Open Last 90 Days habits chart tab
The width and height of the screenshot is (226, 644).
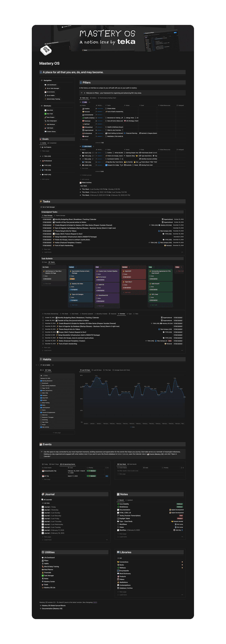(x=97, y=370)
